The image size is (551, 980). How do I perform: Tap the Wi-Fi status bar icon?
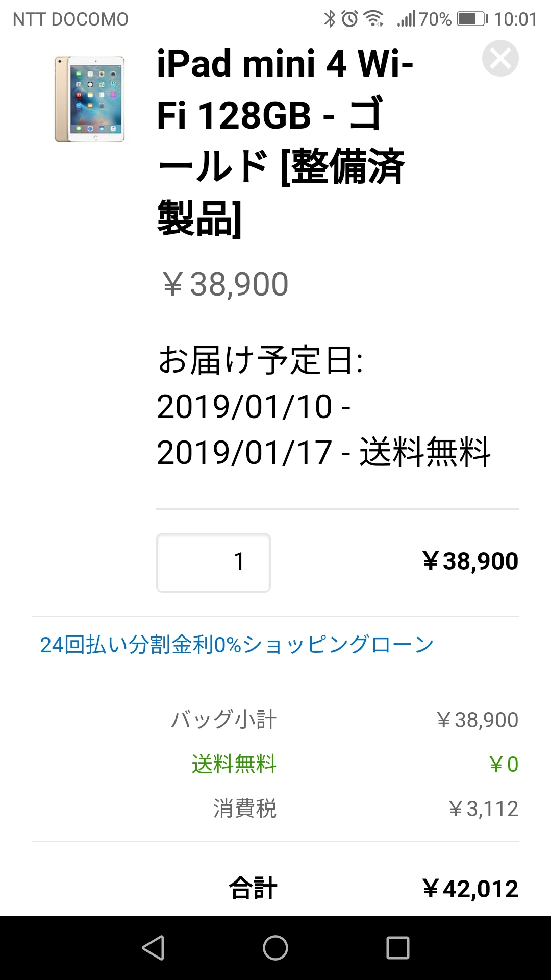tap(373, 19)
